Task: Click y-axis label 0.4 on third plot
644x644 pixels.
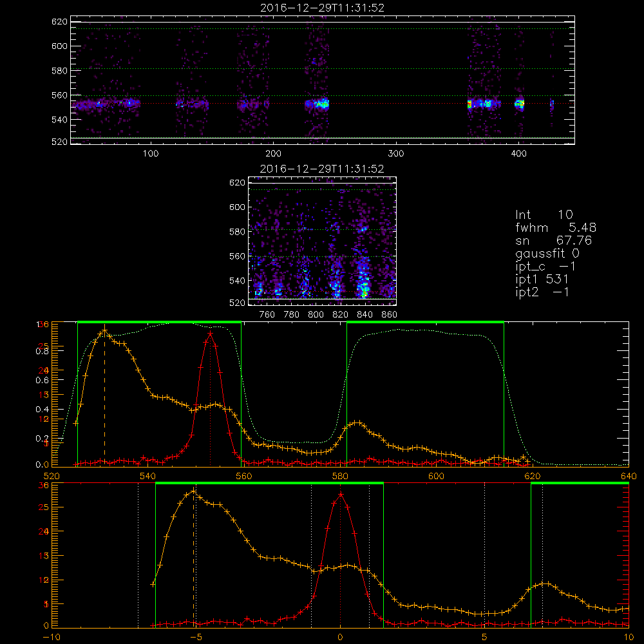Action: pyautogui.click(x=42, y=409)
